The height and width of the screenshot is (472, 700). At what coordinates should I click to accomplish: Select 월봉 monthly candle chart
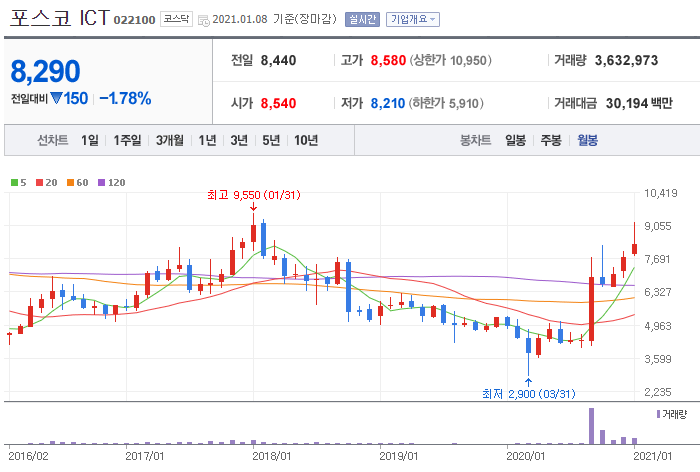tap(588, 140)
